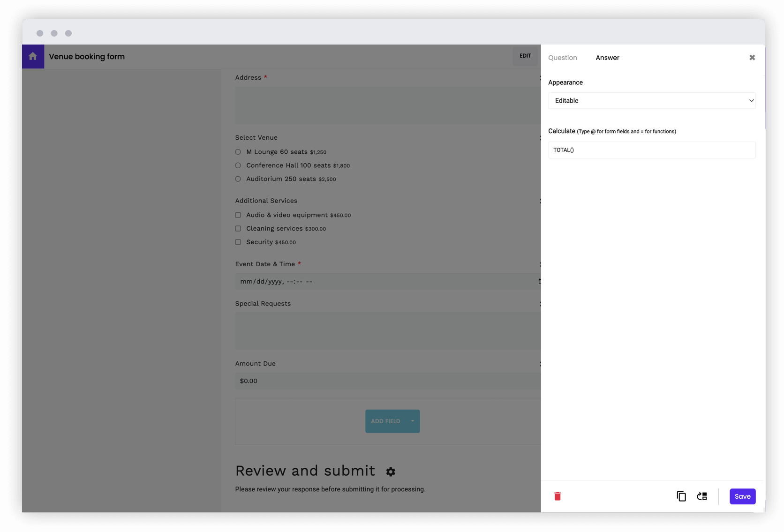Viewport: 784px width, 532px height.
Task: Select the Answer tab
Action: [607, 58]
